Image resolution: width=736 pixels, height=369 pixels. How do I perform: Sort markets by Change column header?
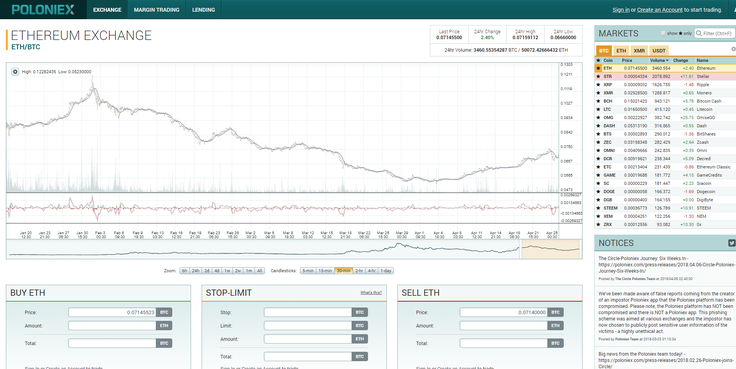point(680,61)
